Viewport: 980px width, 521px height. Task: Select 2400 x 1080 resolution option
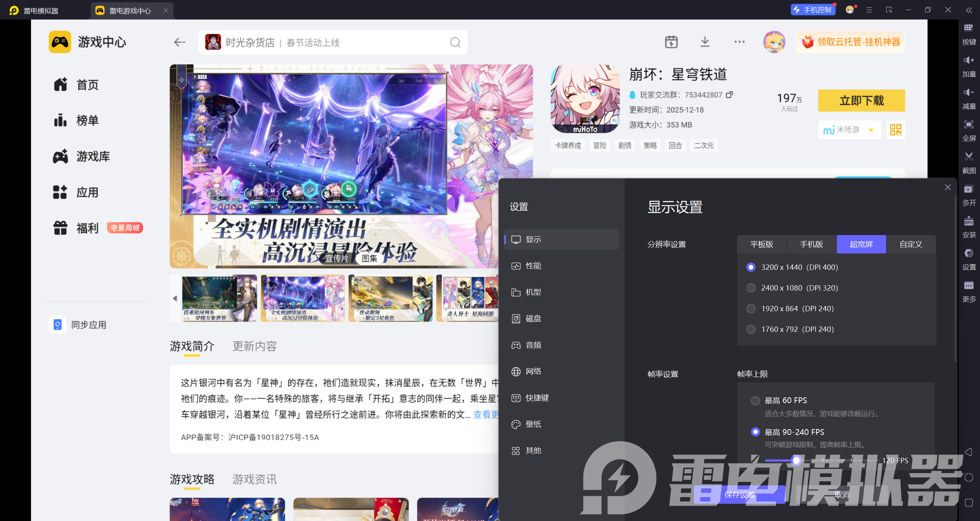751,288
